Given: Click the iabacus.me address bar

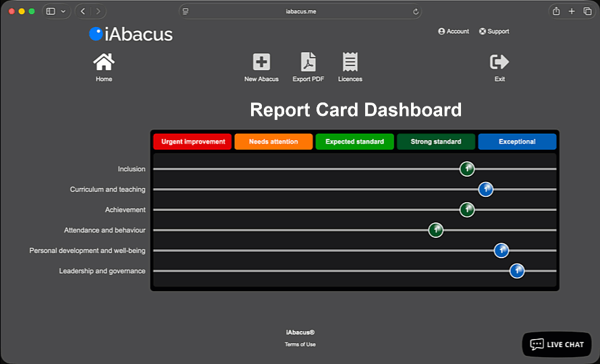Looking at the screenshot, I should click(301, 11).
